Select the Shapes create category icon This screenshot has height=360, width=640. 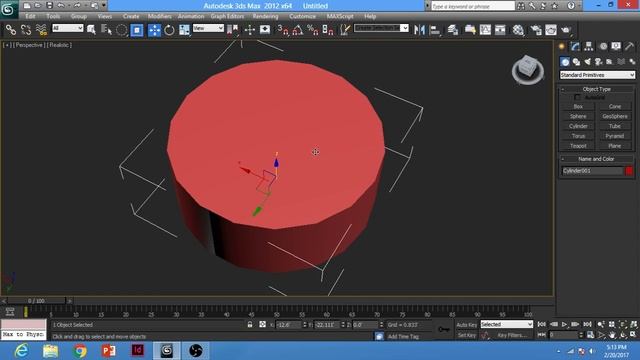[576, 62]
